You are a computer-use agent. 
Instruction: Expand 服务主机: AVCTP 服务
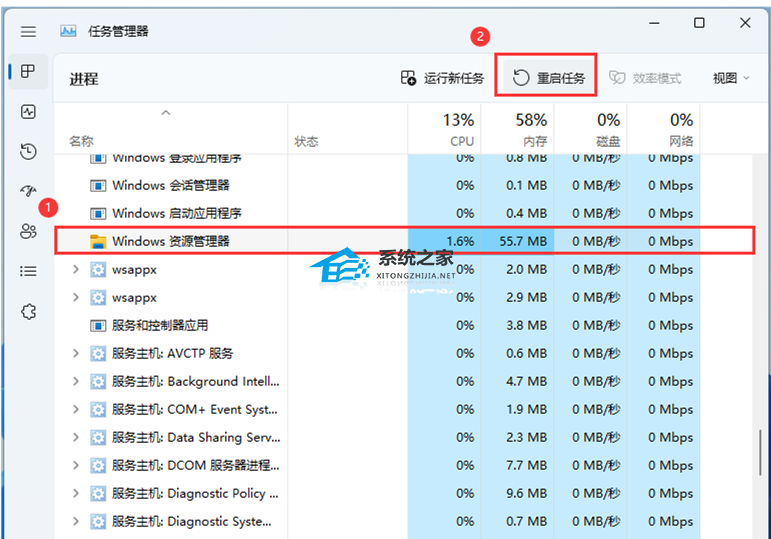pos(76,353)
